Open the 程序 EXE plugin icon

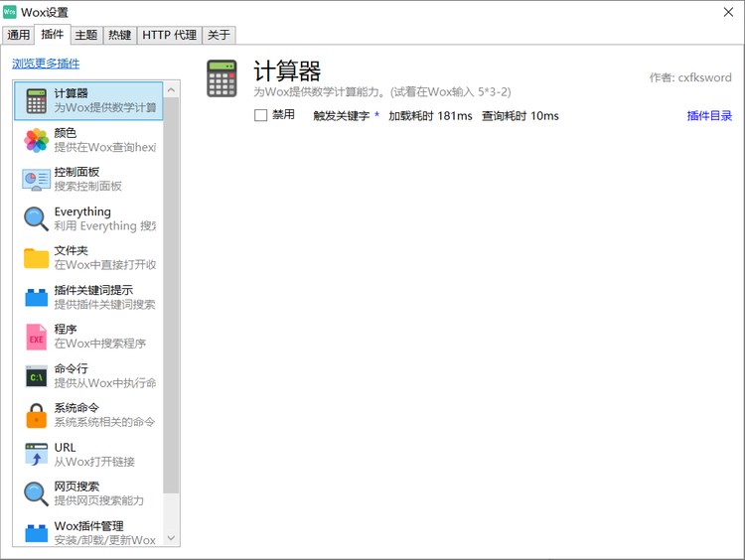[x=36, y=337]
